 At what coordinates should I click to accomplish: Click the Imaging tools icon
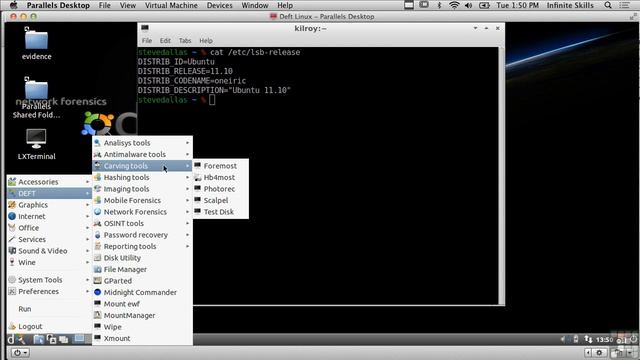pyautogui.click(x=97, y=189)
